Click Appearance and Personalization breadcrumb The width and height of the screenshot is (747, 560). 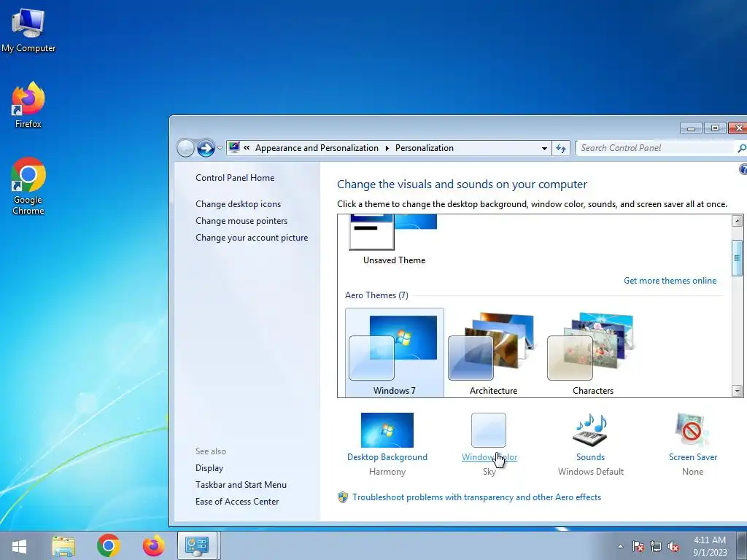click(x=317, y=148)
